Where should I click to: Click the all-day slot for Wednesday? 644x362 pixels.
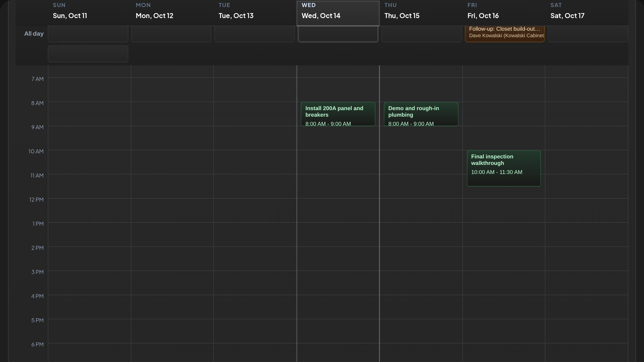(338, 34)
